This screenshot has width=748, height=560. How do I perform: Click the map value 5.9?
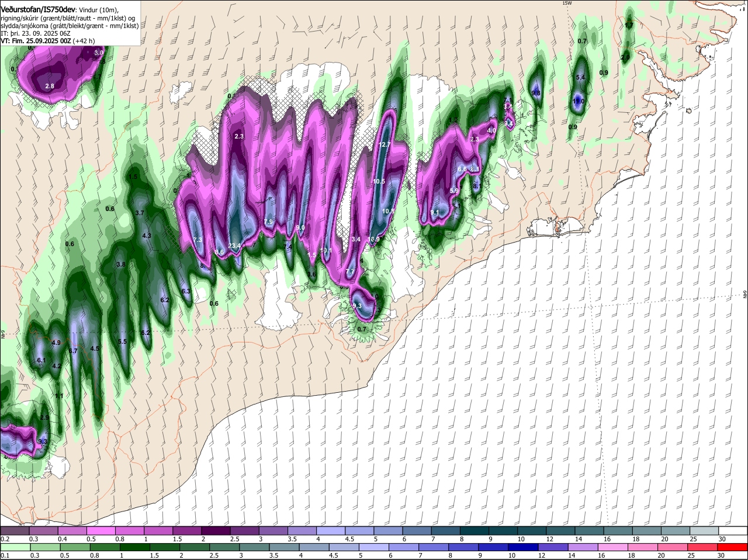point(455,191)
